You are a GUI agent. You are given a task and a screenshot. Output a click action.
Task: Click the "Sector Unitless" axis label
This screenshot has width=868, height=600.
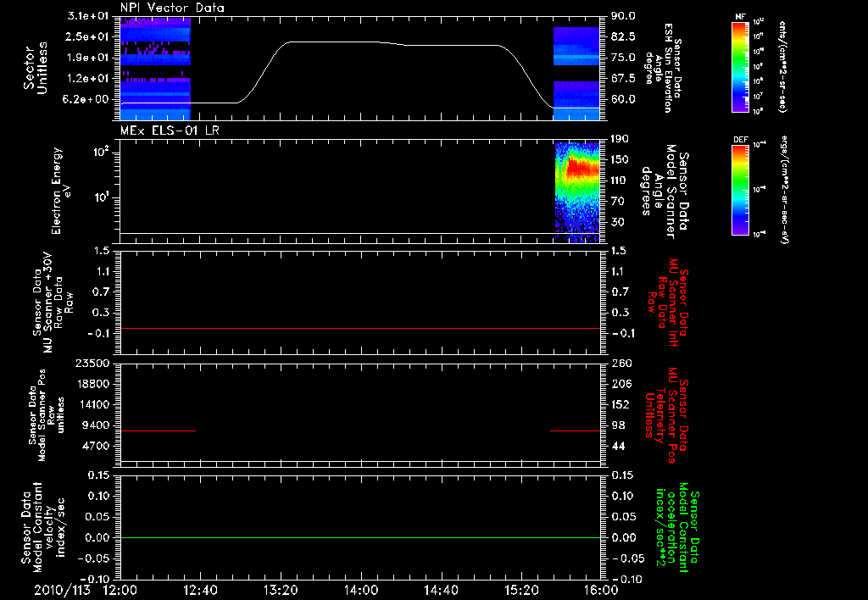tap(36, 68)
